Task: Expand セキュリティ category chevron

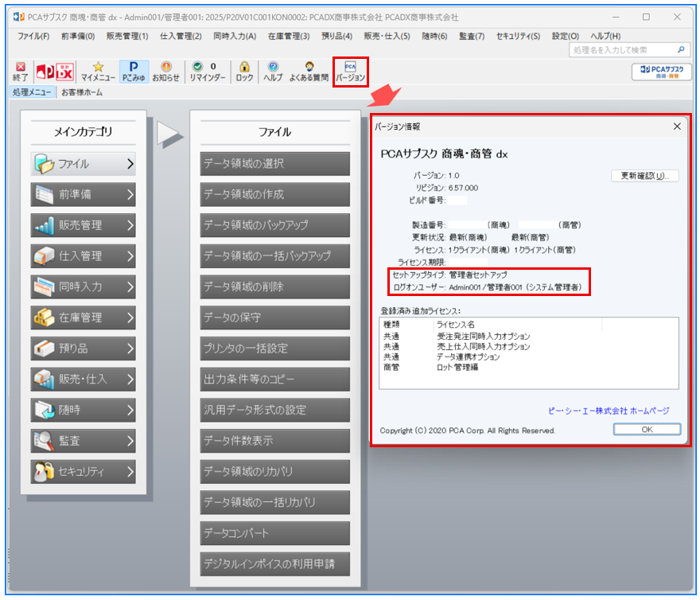Action: (x=130, y=472)
